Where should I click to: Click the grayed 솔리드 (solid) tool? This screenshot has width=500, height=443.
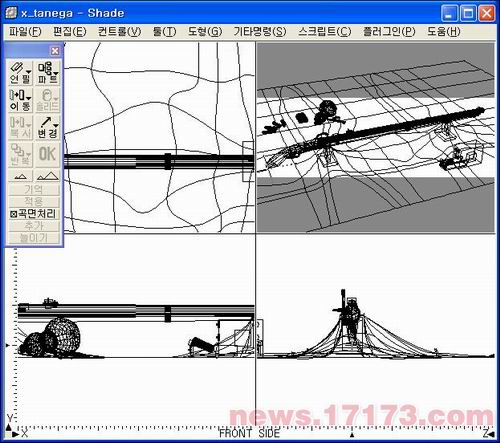(47, 100)
